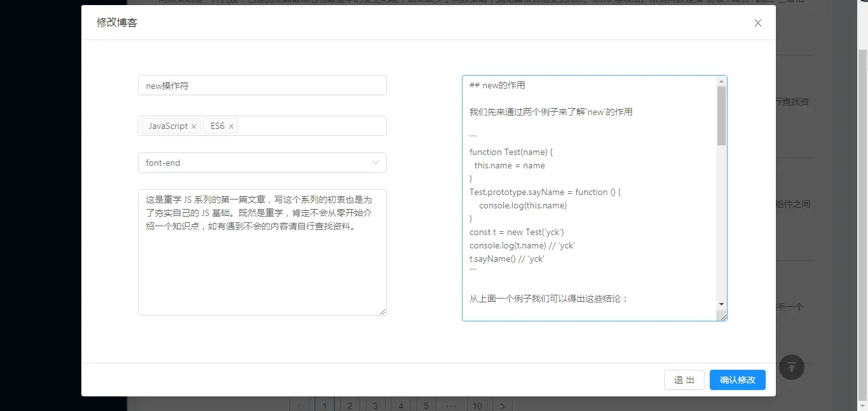Click the 退出 button
This screenshot has width=868, height=411.
[x=684, y=380]
